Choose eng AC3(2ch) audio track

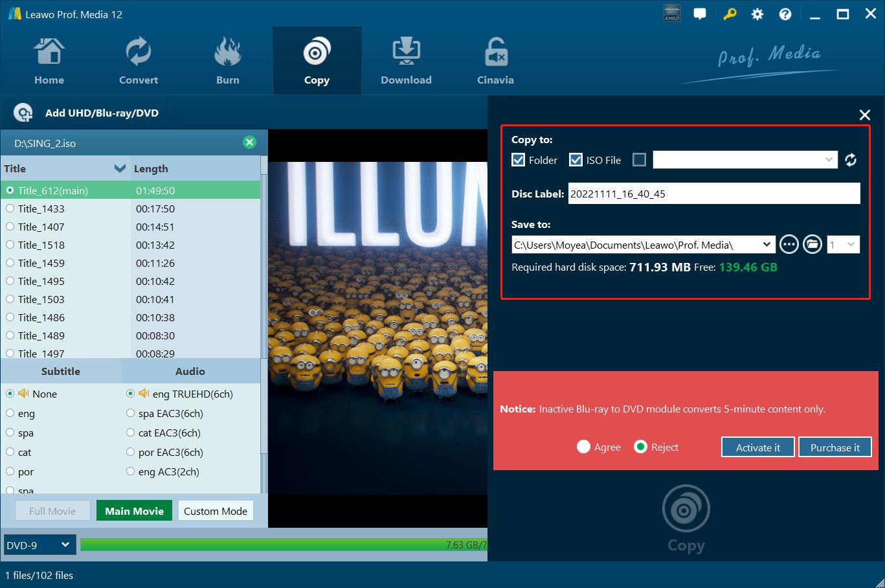pos(130,471)
